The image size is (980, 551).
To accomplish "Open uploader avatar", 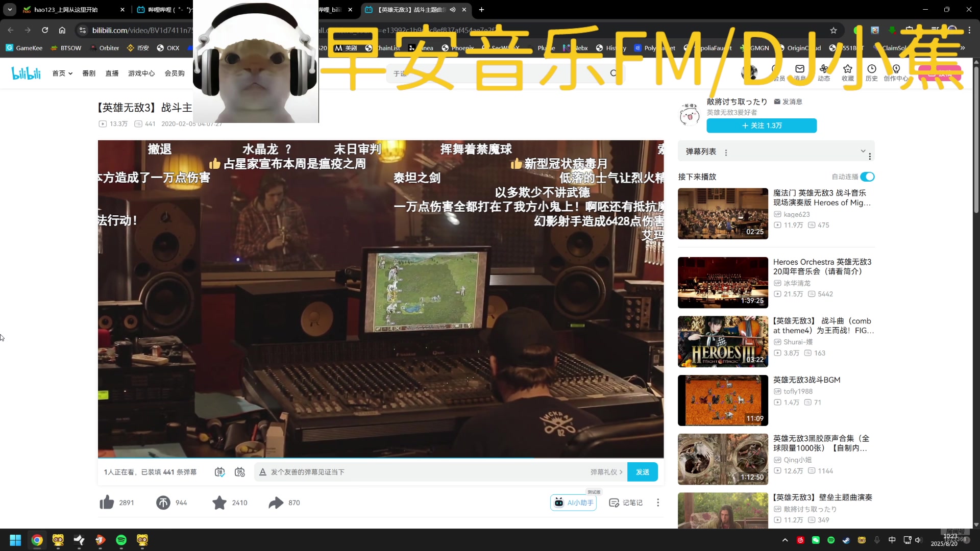I will 690,114.
